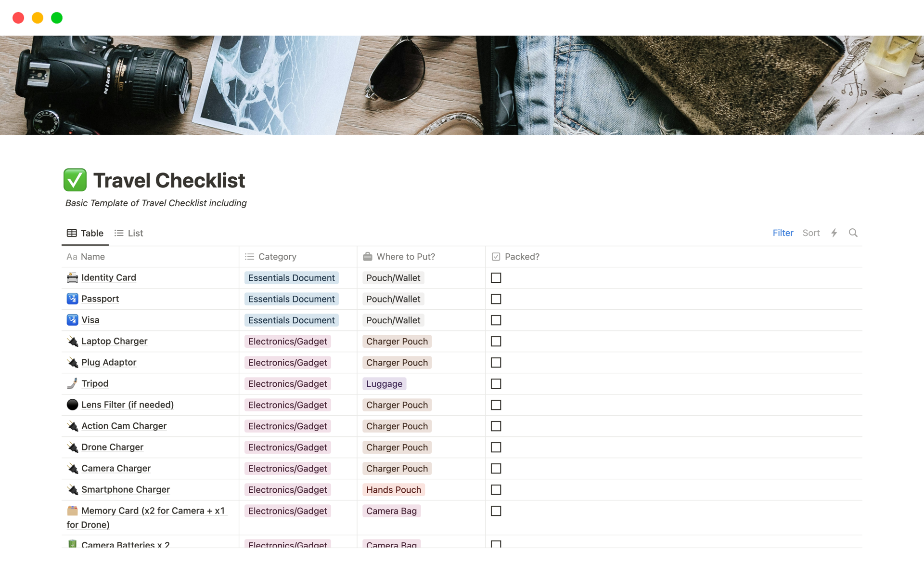Toggle Packed checkbox for Laptop Charger
Image resolution: width=924 pixels, height=578 pixels.
coord(496,341)
